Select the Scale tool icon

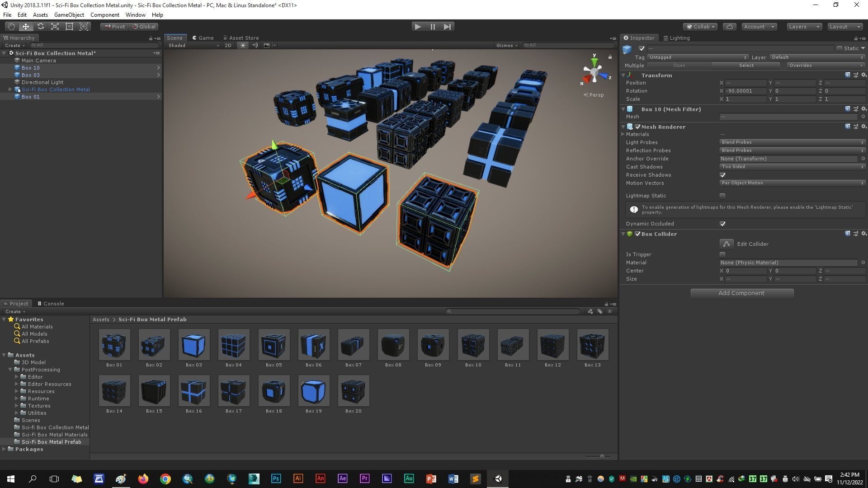(x=55, y=27)
